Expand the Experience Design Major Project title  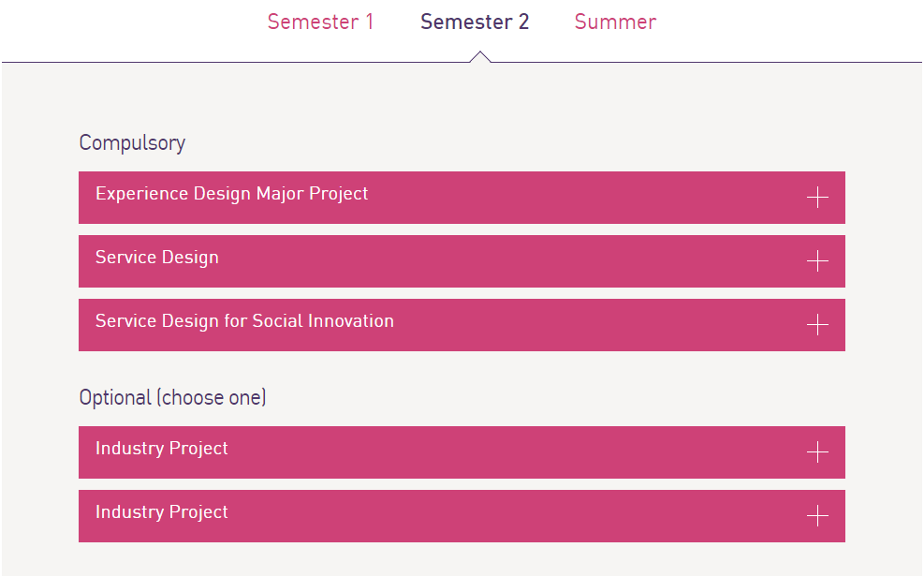pos(231,194)
